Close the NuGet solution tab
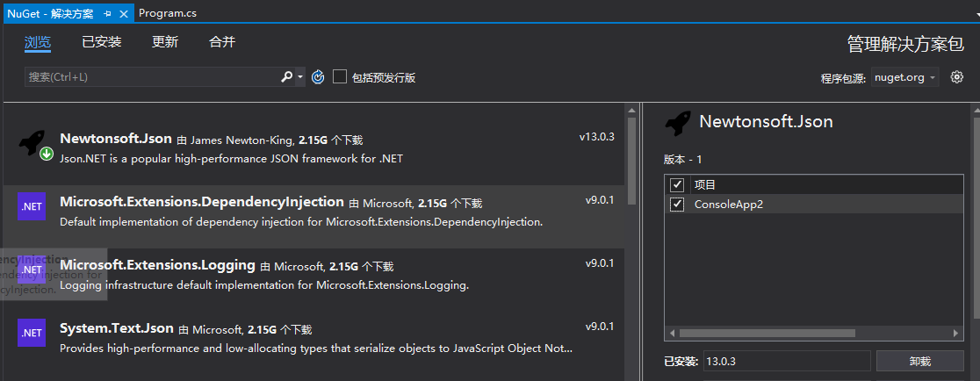This screenshot has width=980, height=381. (123, 15)
